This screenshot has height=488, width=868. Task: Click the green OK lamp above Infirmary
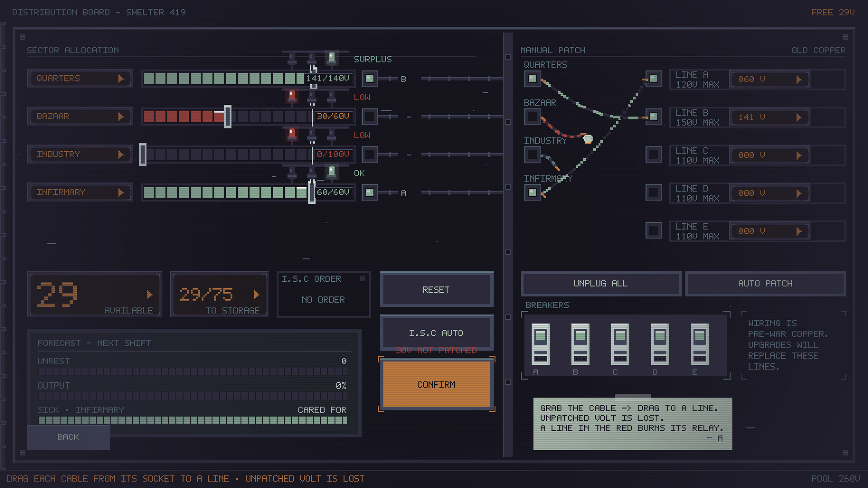(x=332, y=172)
